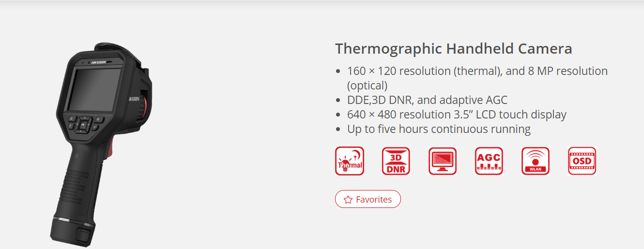Click the OK key on the camera keypad
This screenshot has height=249, width=644.
click(83, 125)
